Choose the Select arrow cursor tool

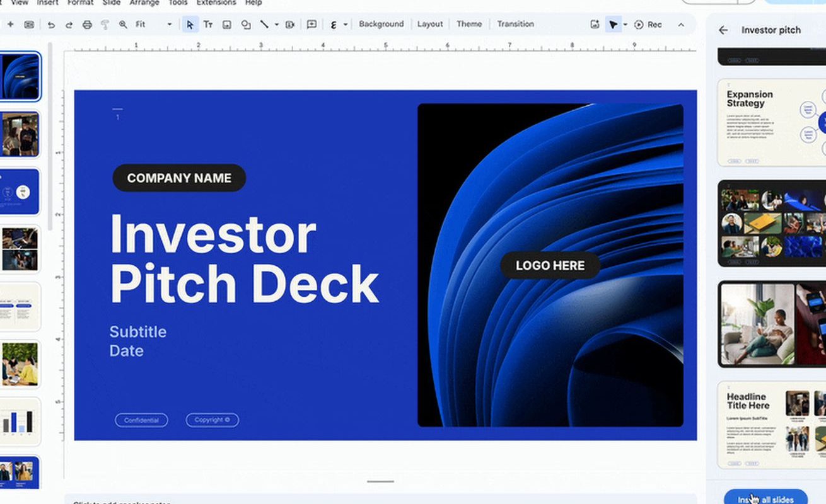point(190,25)
